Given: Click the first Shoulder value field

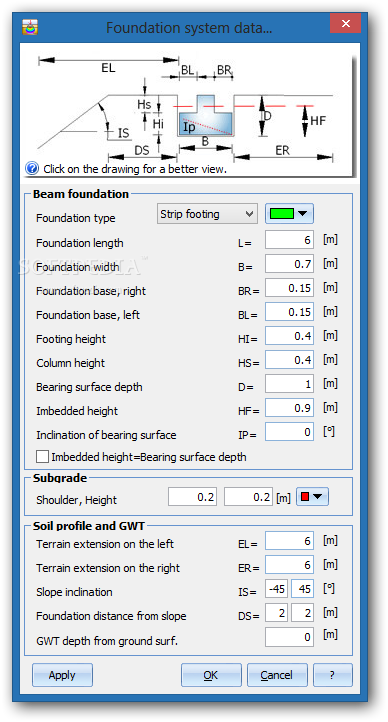Looking at the screenshot, I should point(192,497).
